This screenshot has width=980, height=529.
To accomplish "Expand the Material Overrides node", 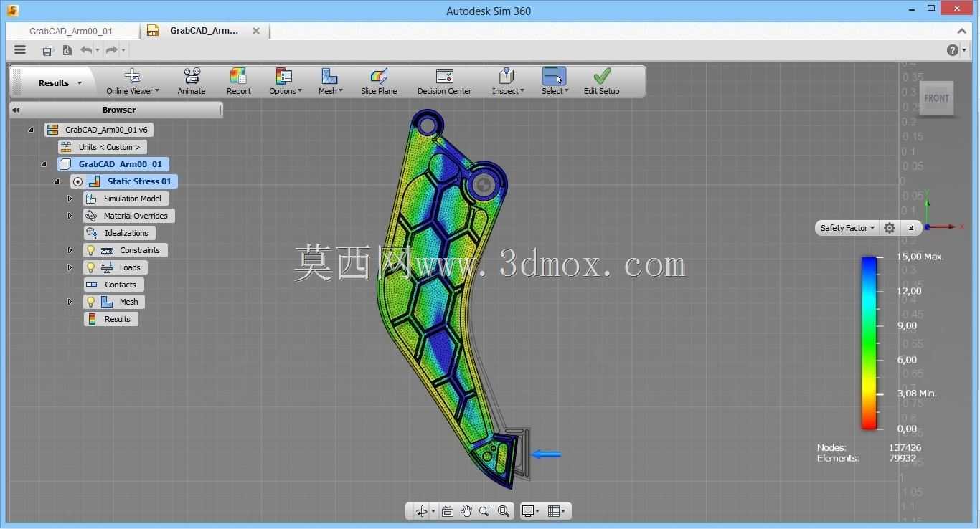I will pos(70,216).
